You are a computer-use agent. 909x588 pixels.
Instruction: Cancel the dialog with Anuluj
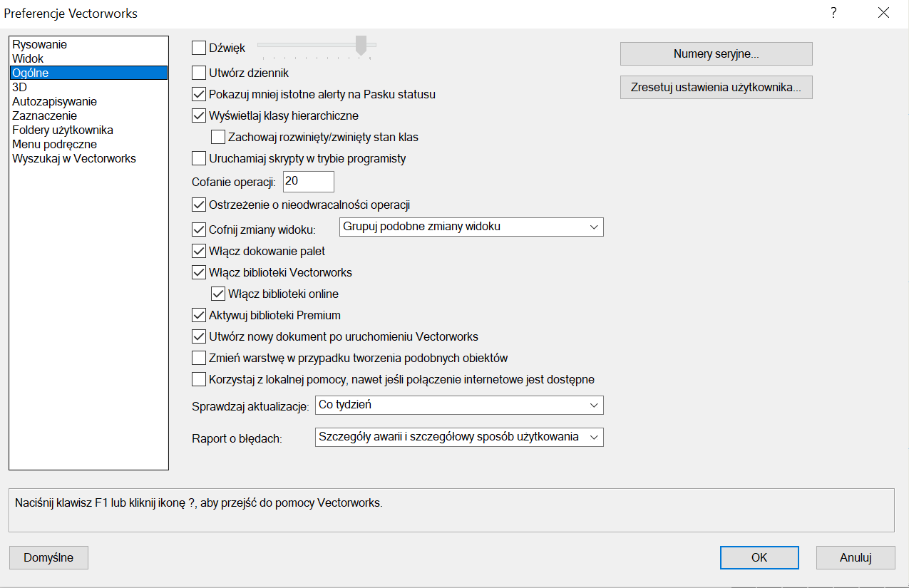tap(856, 557)
